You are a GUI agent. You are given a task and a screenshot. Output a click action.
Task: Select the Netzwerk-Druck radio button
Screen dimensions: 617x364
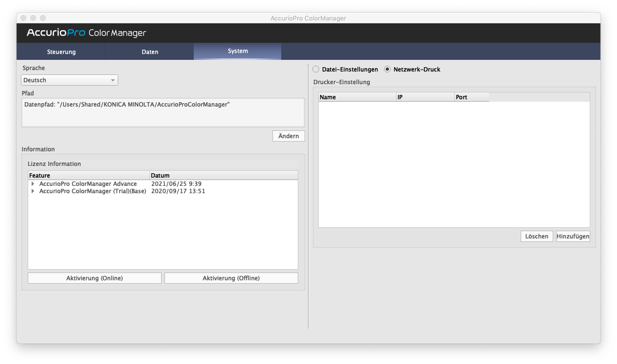coord(387,70)
